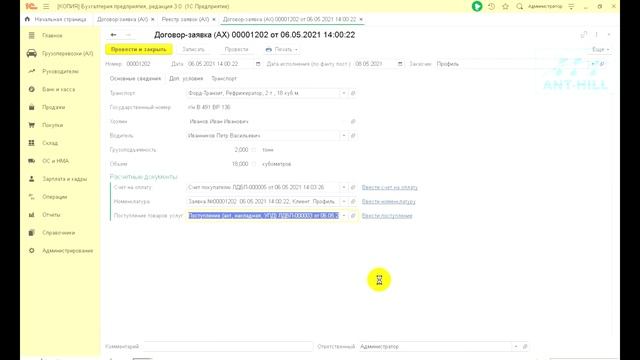Switch to first Договор-заявка (АХ) tab
This screenshot has width=640, height=360.
tap(122, 19)
